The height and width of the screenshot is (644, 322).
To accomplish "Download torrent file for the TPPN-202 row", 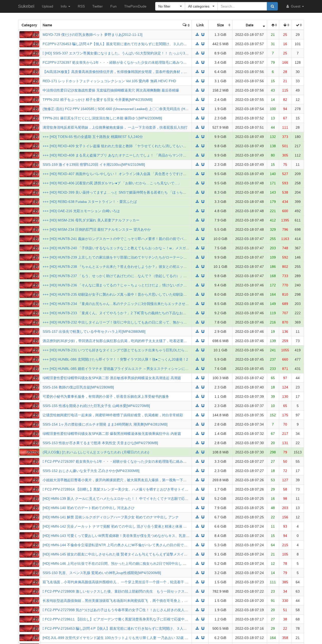I will [197, 100].
